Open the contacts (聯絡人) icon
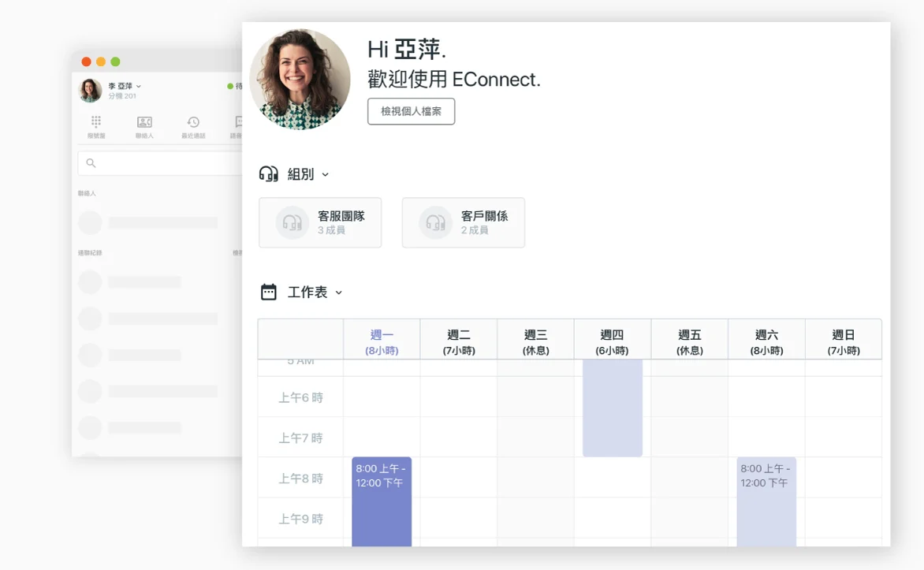924x570 pixels. point(144,123)
